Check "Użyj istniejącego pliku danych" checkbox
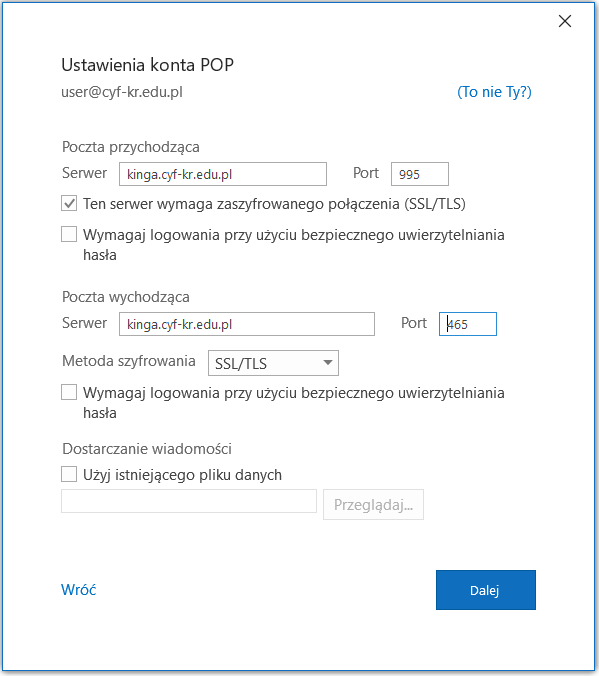The height and width of the screenshot is (676, 599). [x=69, y=474]
